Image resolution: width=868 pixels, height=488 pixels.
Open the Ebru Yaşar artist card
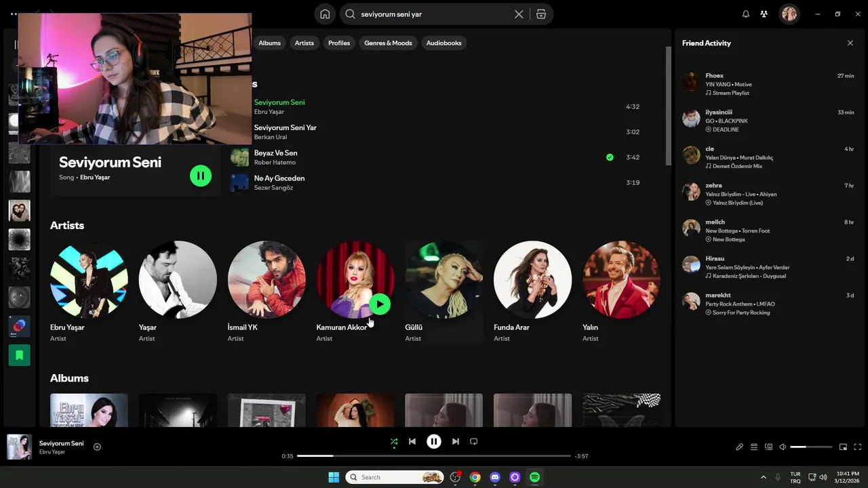point(89,291)
